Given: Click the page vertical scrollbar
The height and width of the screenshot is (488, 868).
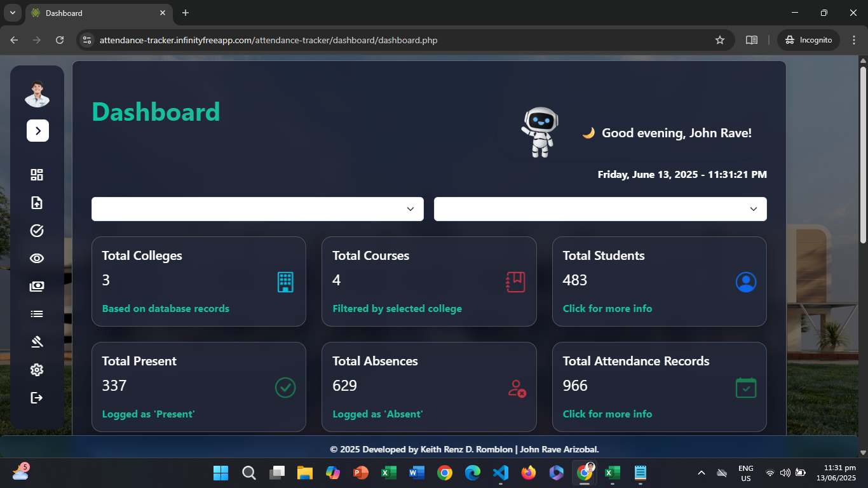Looking at the screenshot, I should coord(863,156).
